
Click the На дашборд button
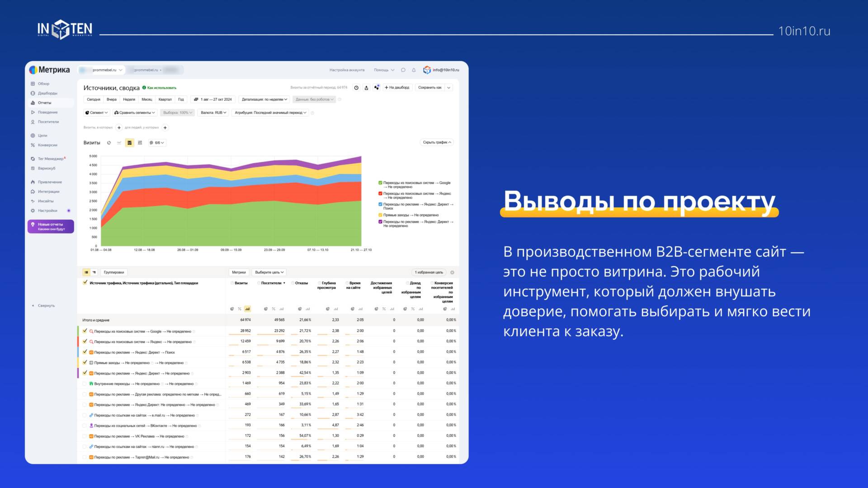tap(397, 88)
